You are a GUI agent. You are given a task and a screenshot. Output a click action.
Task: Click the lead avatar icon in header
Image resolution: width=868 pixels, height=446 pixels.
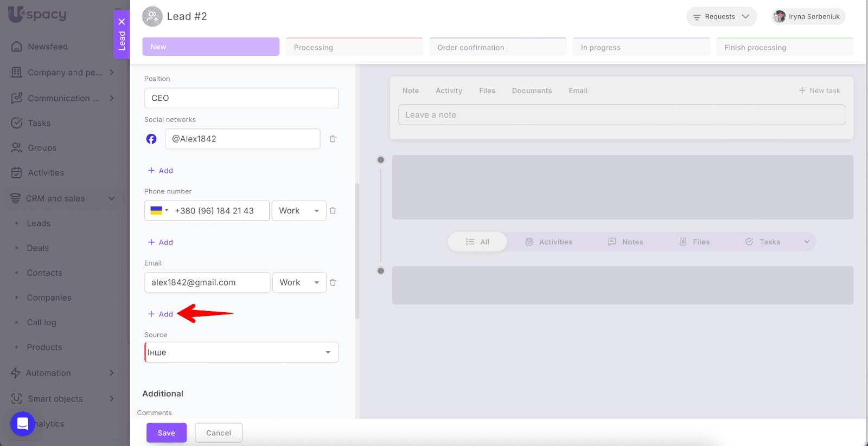coord(152,17)
